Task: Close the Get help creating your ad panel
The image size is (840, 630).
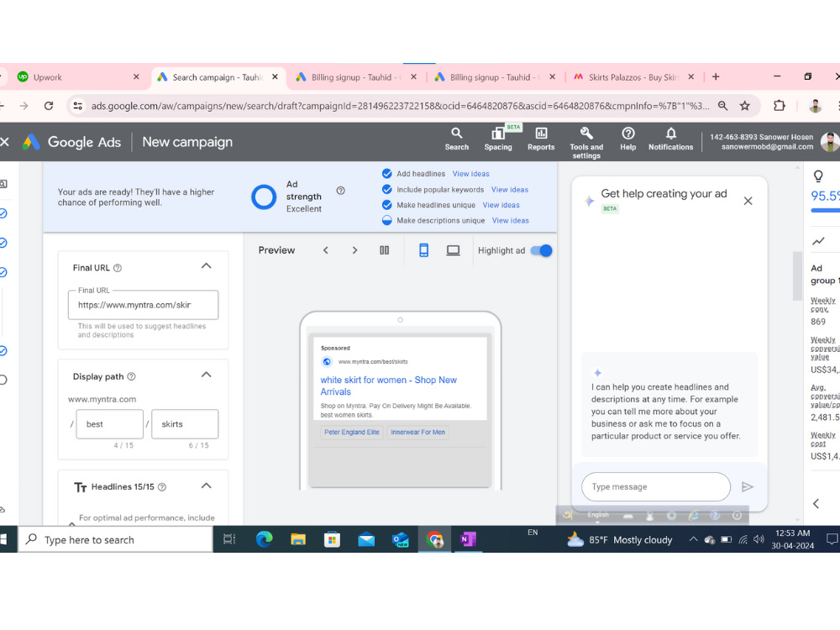Action: coord(748,201)
